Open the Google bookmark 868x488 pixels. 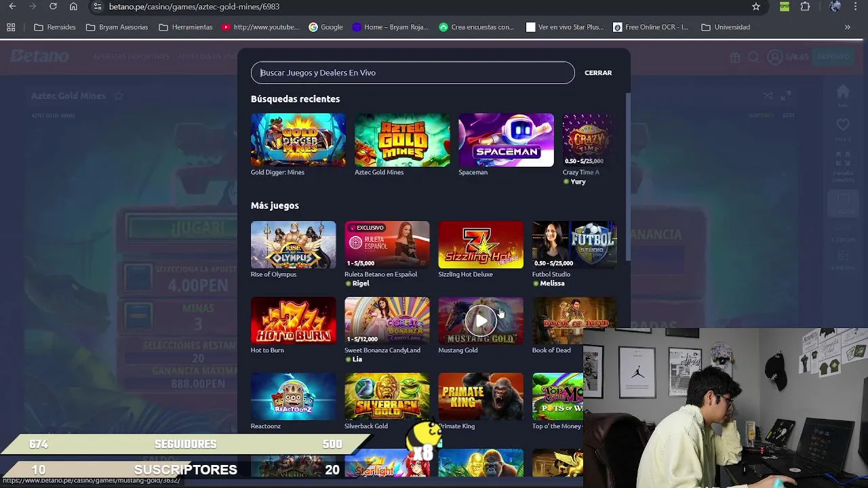(x=325, y=27)
